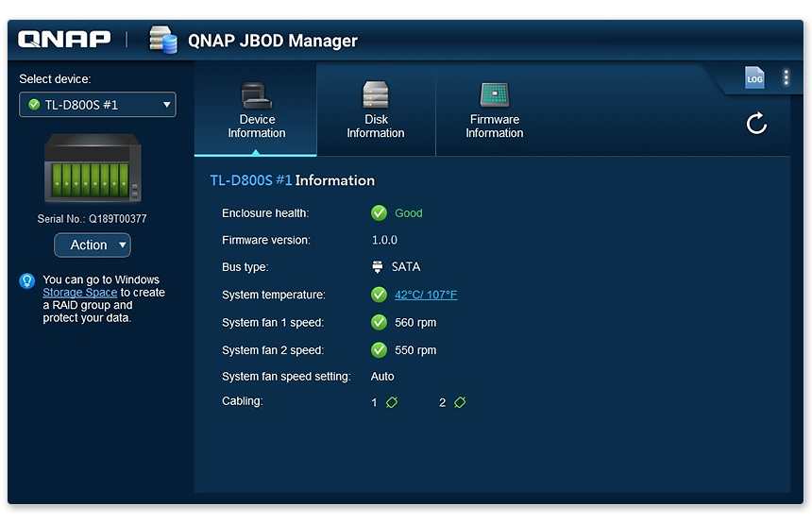Click the SATA bus type plug icon
This screenshot has height=524, width=812.
[378, 266]
